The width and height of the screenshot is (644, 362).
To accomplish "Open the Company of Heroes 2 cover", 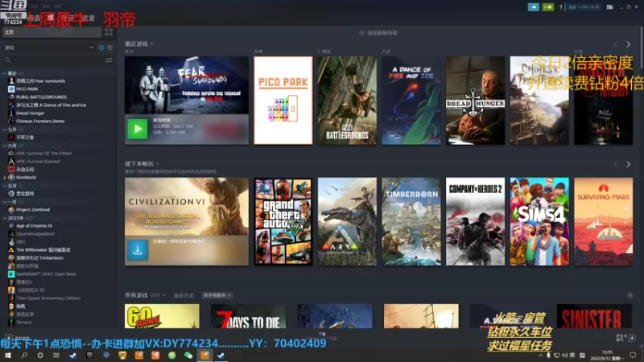I will point(475,222).
